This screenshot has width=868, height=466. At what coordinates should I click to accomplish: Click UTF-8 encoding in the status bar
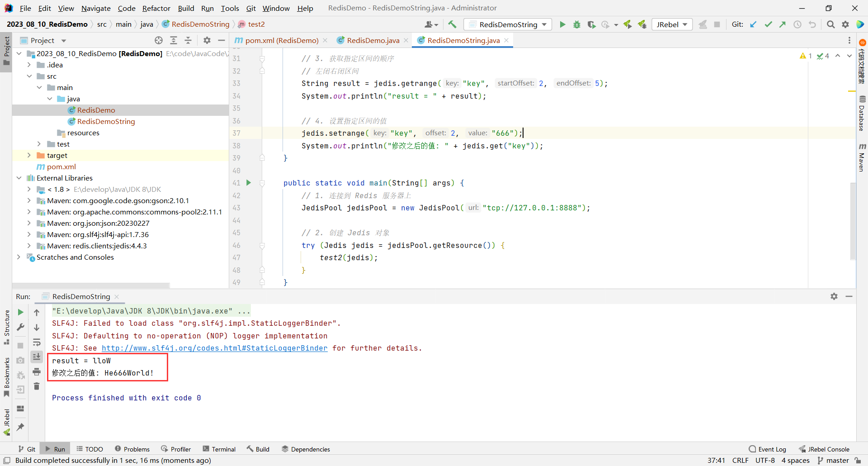765,460
